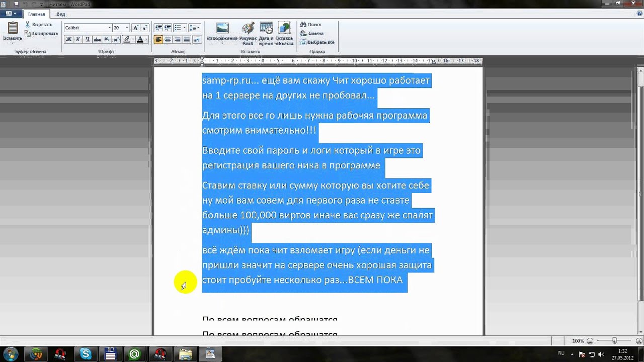Expand Paste (Вставить) options arrow

pyautogui.click(x=13, y=43)
